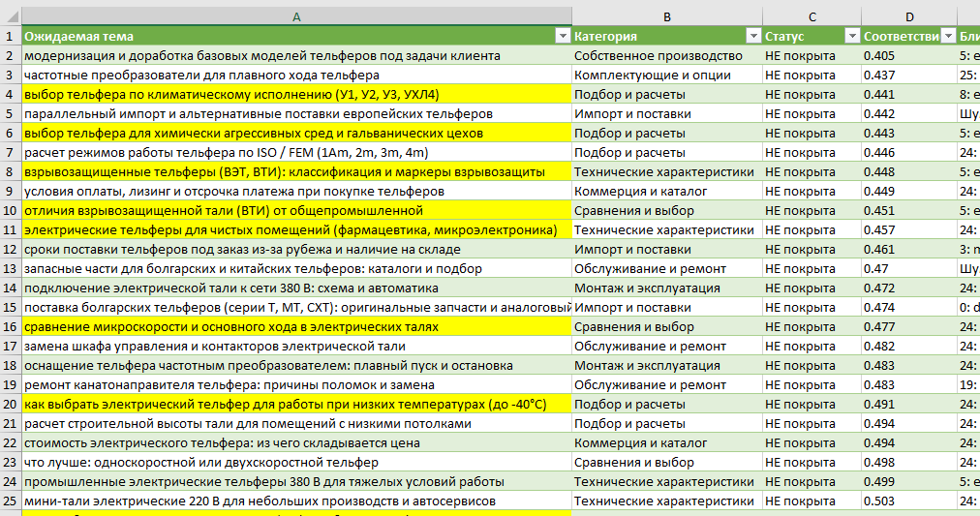Click value 0.491 in column D

(x=908, y=404)
